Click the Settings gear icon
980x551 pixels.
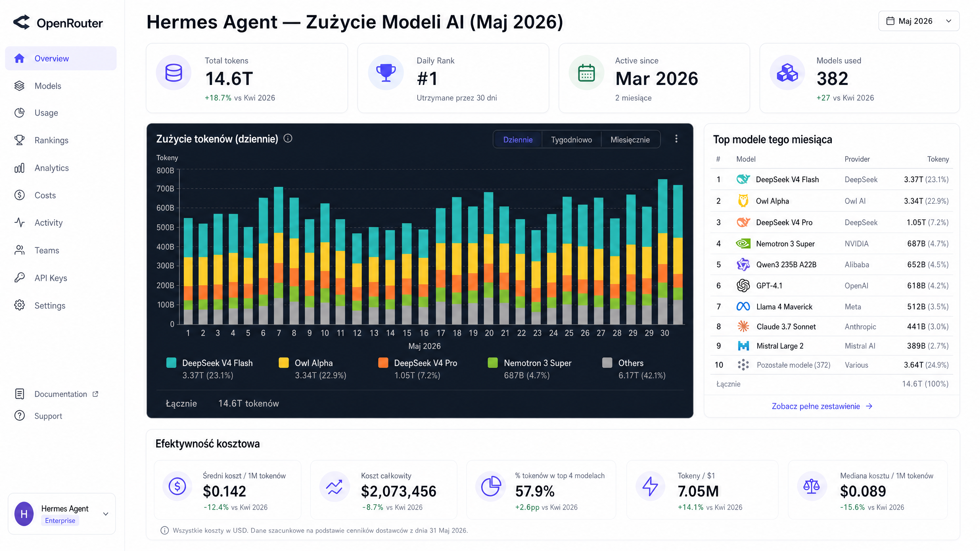tap(19, 305)
